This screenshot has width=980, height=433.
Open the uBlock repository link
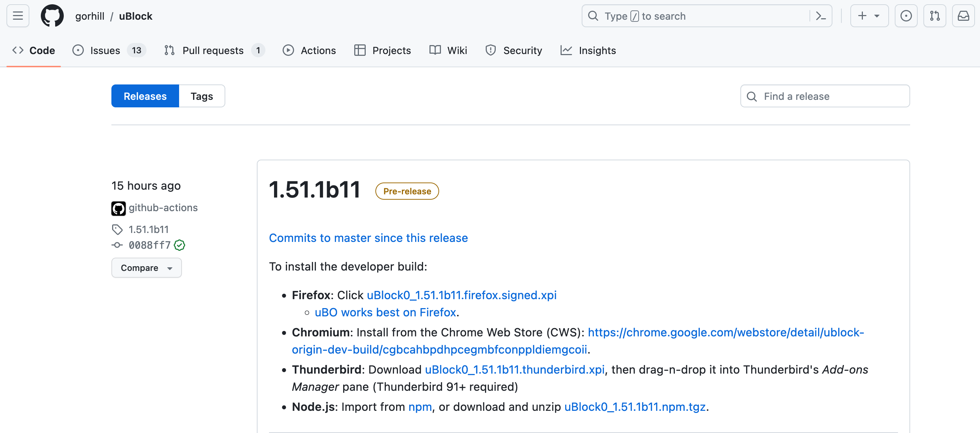point(135,16)
